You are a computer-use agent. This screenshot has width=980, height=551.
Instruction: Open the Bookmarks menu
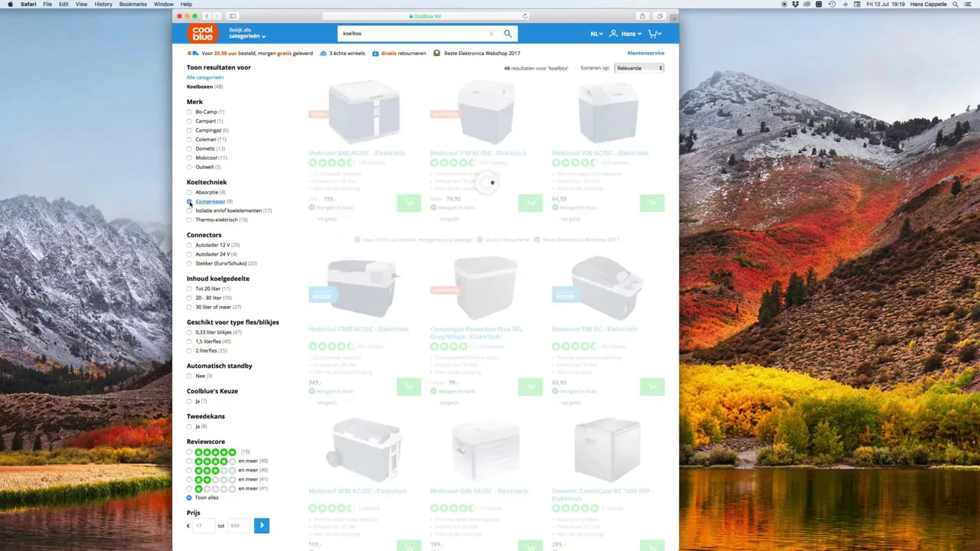(x=133, y=4)
